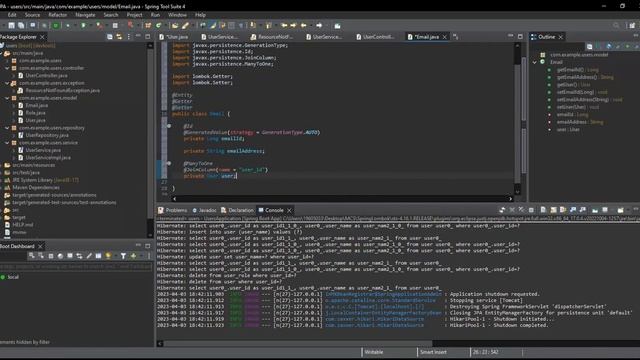Switch to the Problems tab
The height and width of the screenshot is (360, 640).
[x=173, y=210]
